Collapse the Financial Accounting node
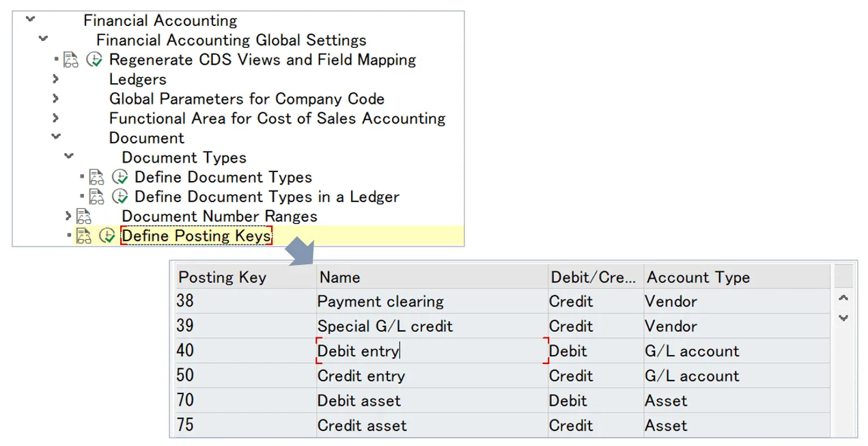This screenshot has width=868, height=446. [29, 19]
